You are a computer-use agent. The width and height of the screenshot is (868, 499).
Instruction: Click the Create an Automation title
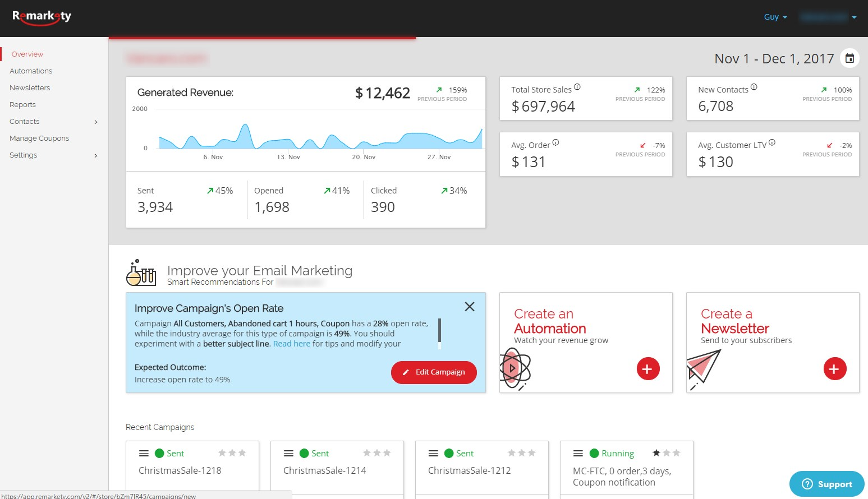550,321
